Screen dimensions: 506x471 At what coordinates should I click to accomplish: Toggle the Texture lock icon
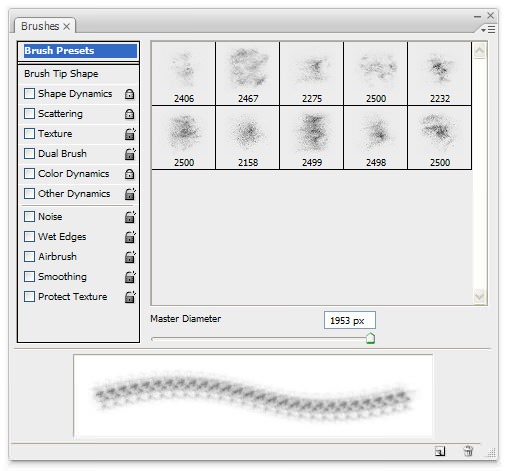tap(130, 134)
